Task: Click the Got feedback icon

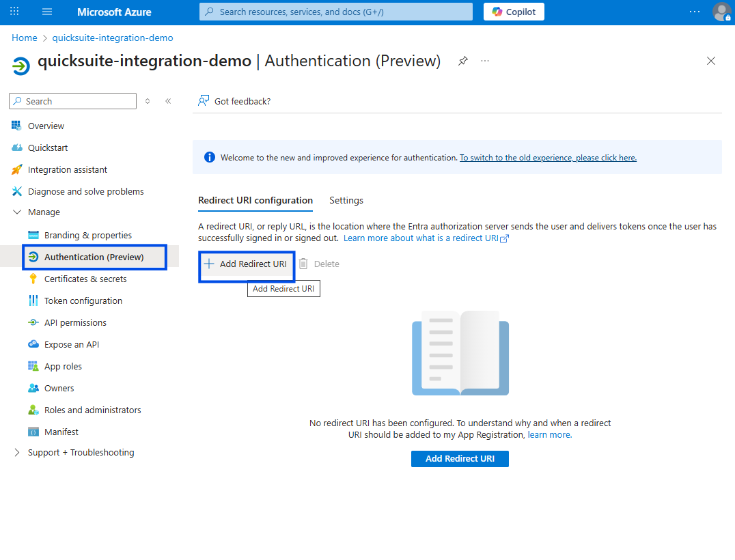Action: pos(204,101)
